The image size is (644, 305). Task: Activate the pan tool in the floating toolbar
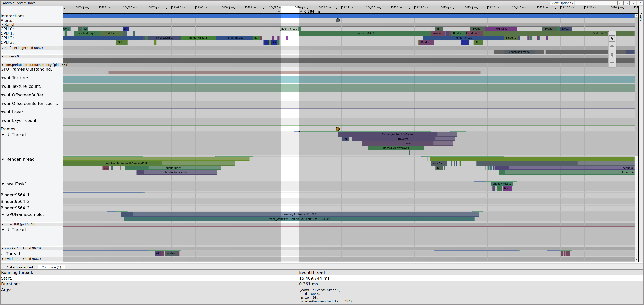(x=612, y=47)
